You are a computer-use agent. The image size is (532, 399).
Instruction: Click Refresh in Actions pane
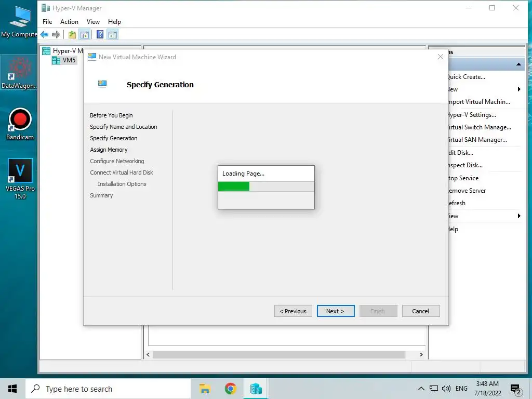tap(457, 203)
